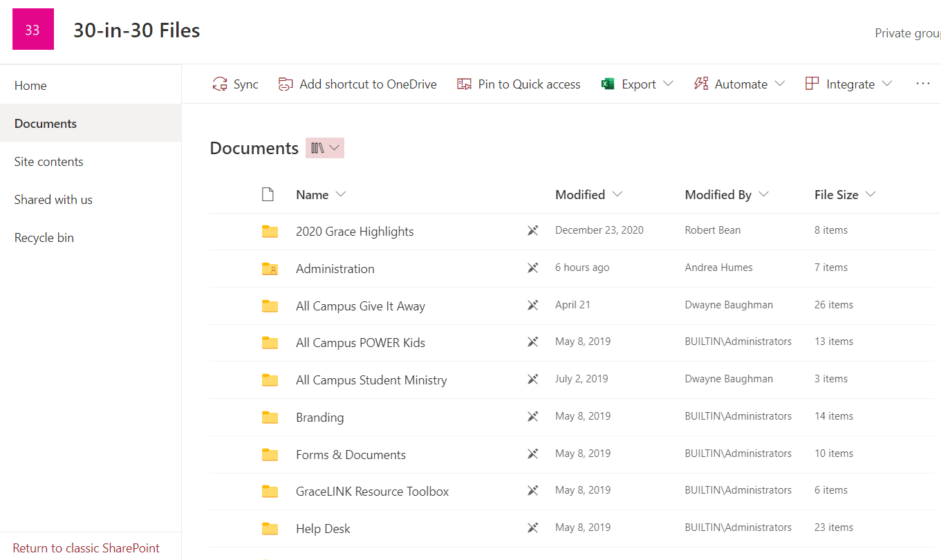941x560 pixels.
Task: Expand the Automate dropdown arrow
Action: pyautogui.click(x=780, y=84)
